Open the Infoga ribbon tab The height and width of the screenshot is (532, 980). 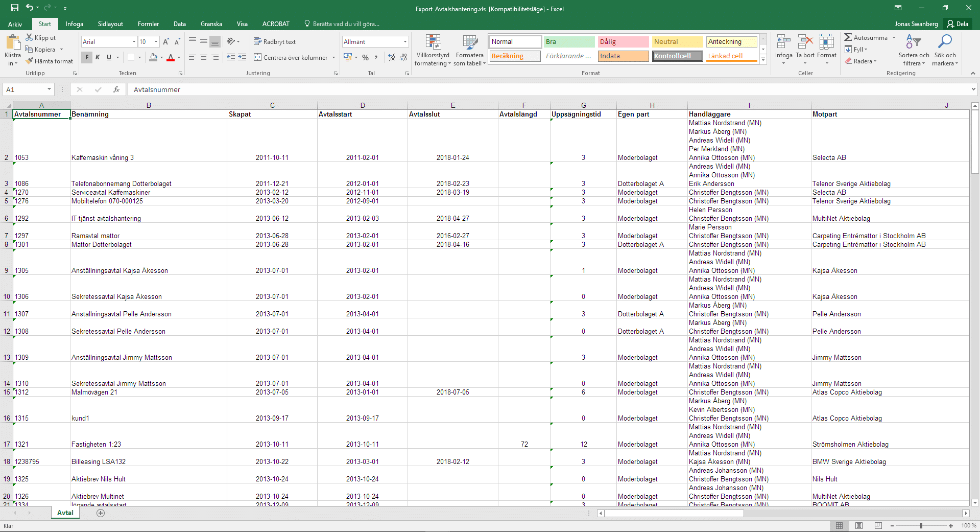[x=74, y=24]
